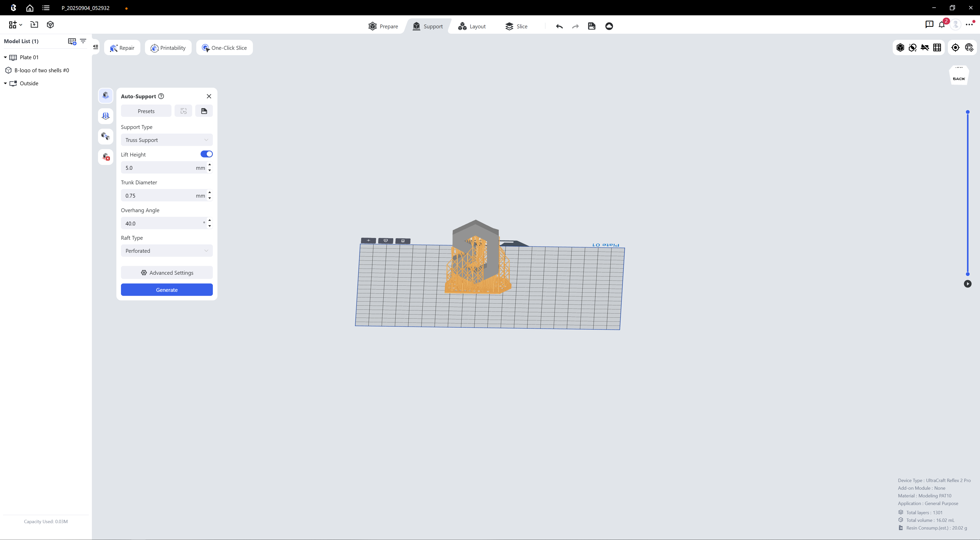Viewport: 980px width, 540px height.
Task: Open the Auto-Support help icon
Action: coord(161,96)
